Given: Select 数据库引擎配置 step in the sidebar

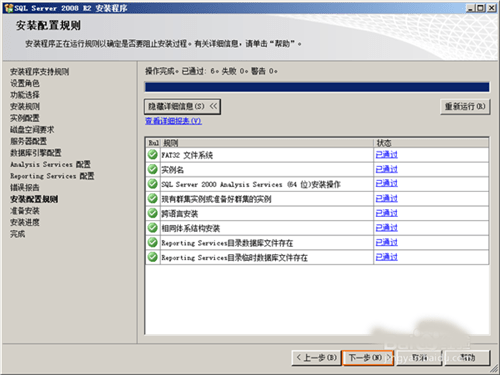Looking at the screenshot, I should 36,153.
